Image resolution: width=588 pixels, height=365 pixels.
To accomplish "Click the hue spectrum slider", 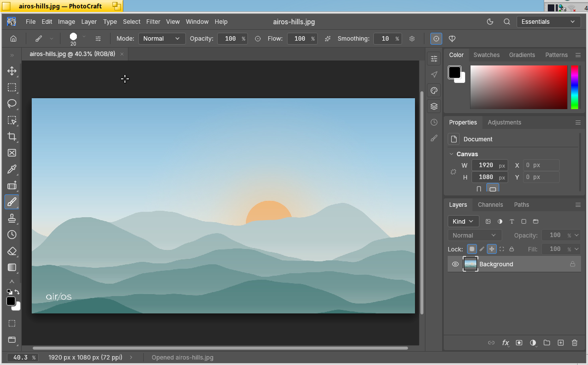I will 575,87.
